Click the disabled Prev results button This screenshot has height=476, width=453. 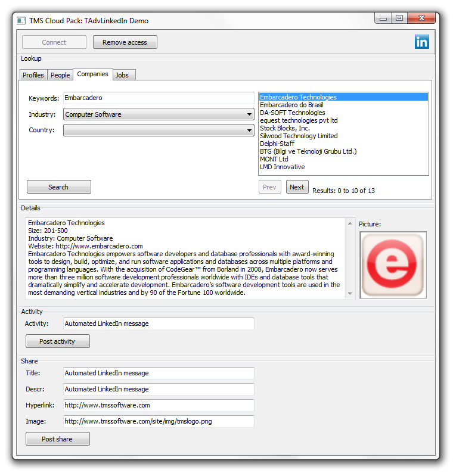tap(270, 187)
